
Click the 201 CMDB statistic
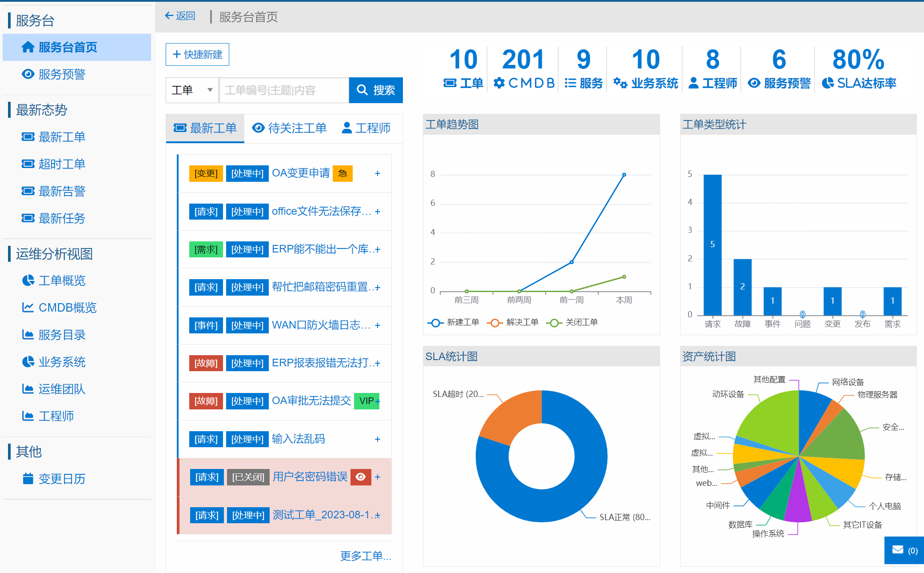coord(523,68)
